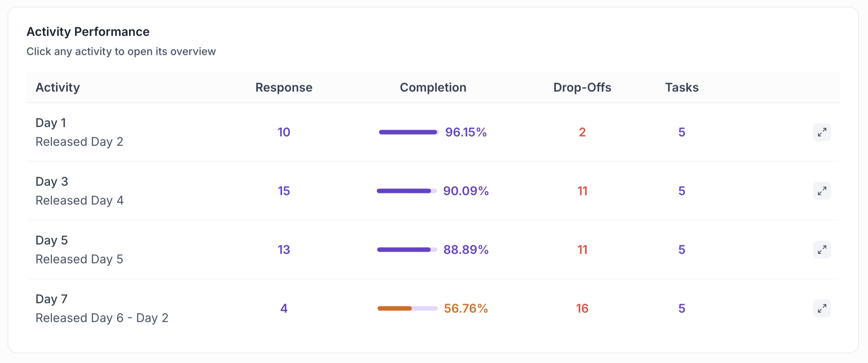The width and height of the screenshot is (868, 363).
Task: Click the 90.09% completion percentage
Action: click(466, 191)
